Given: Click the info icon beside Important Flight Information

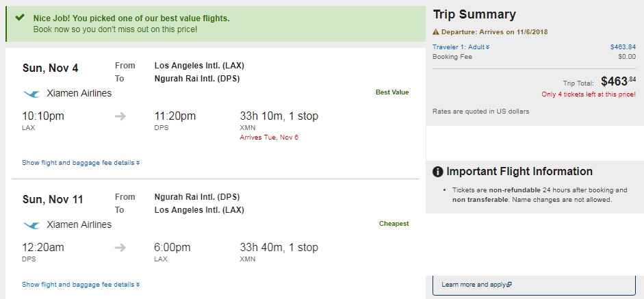Looking at the screenshot, I should click(x=438, y=172).
